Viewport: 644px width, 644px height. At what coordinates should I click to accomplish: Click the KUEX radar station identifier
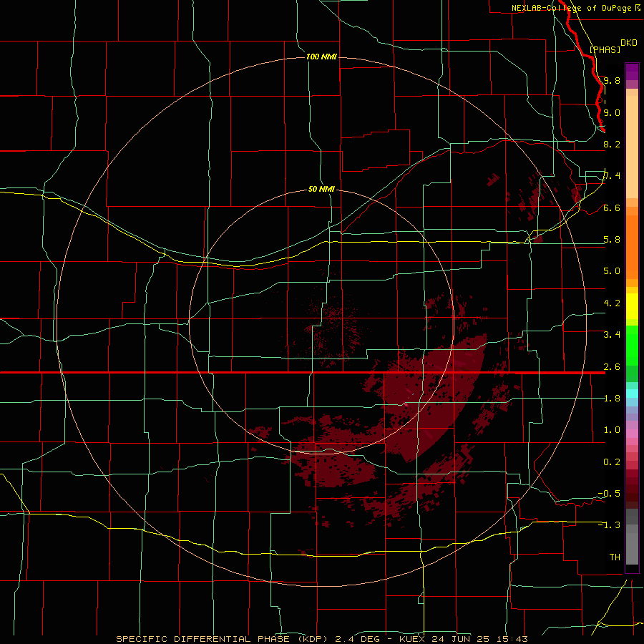(413, 639)
